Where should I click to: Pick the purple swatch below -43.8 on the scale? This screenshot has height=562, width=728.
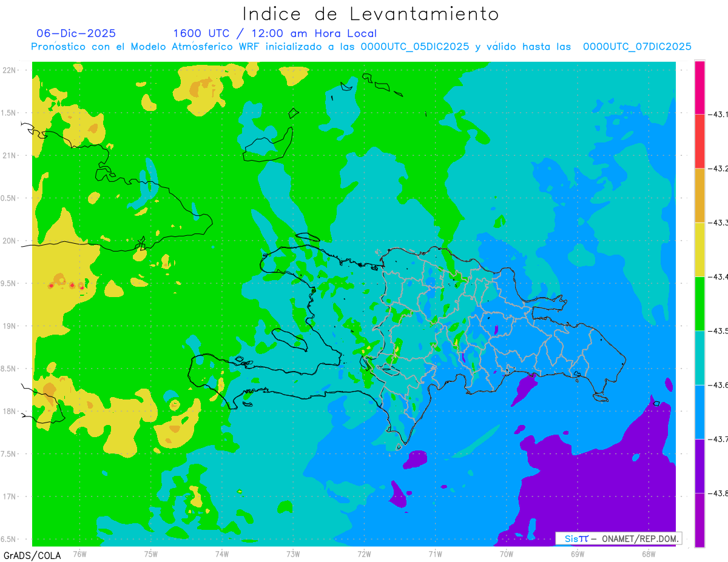699,520
